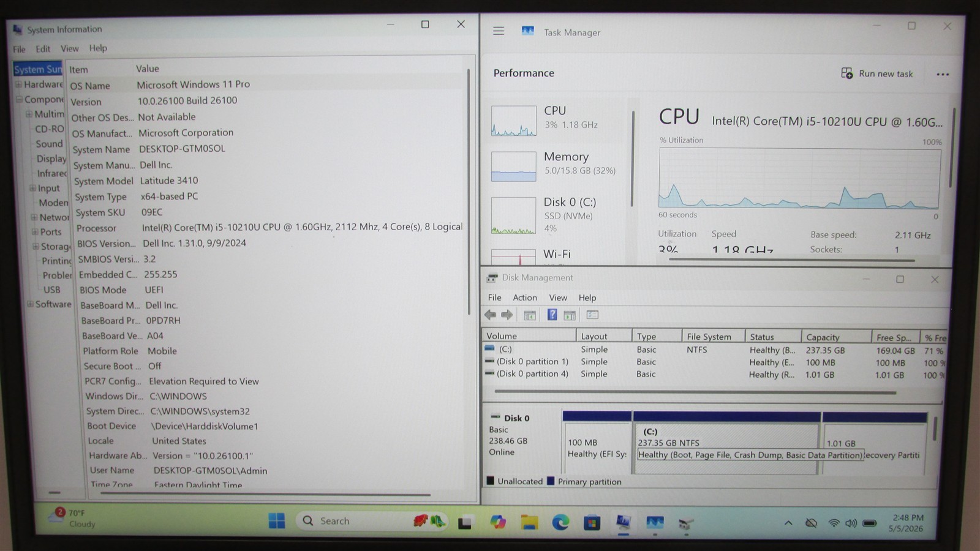
Task: Expand Hardware Resources tree node
Action: [x=18, y=84]
